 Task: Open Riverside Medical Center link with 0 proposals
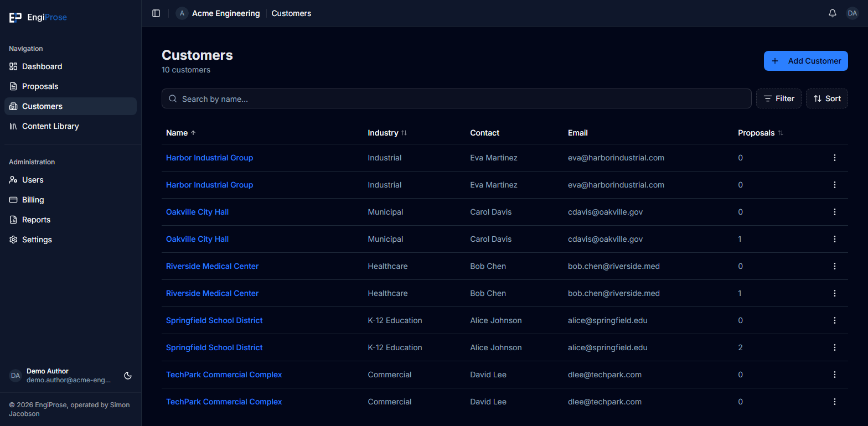point(212,266)
